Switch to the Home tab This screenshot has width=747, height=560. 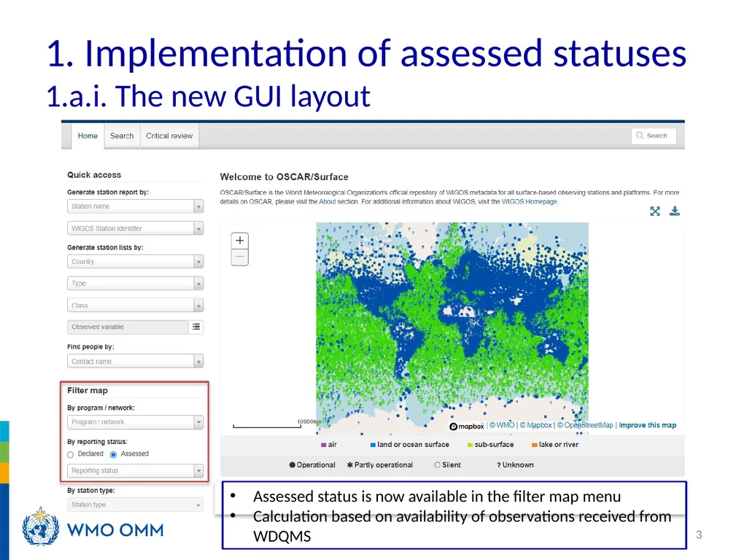[88, 136]
